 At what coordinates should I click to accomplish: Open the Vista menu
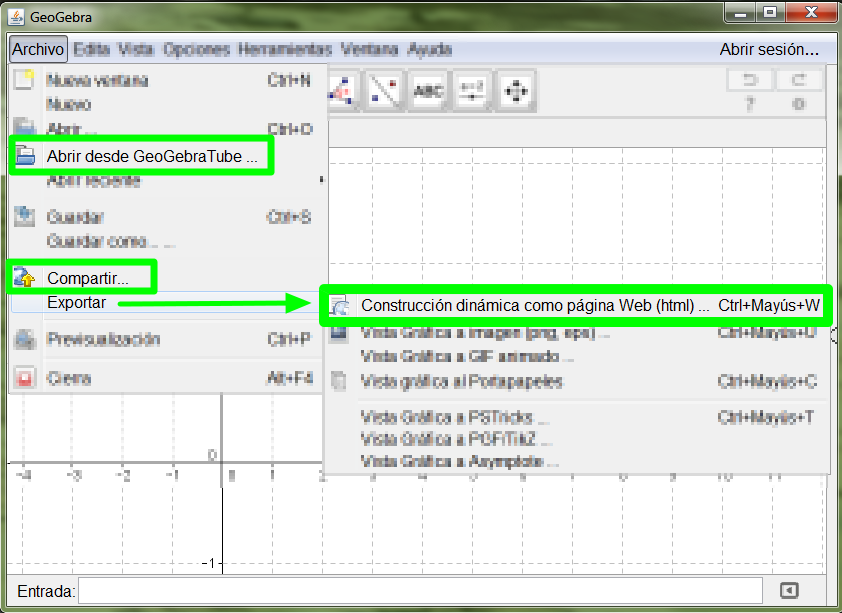pos(136,49)
